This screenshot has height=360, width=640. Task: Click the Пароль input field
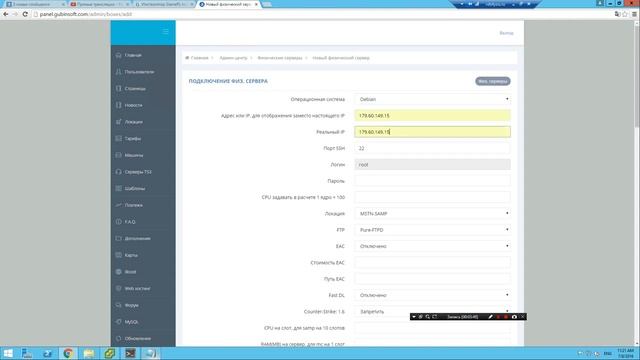(x=432, y=181)
